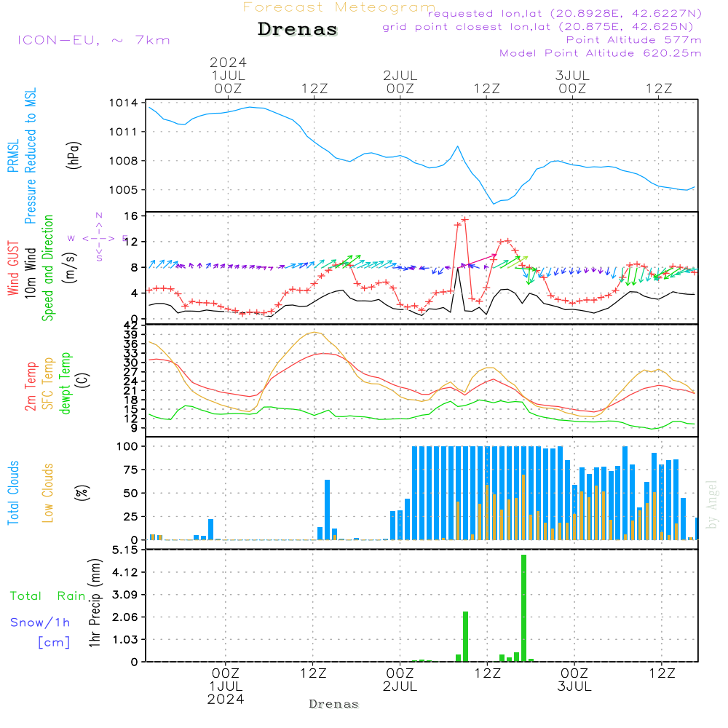The height and width of the screenshot is (728, 728).
Task: Click the green 'dewpt Temp' legend label
Action: pos(65,383)
